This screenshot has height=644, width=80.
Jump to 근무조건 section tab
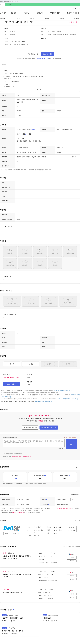click(x=17, y=18)
